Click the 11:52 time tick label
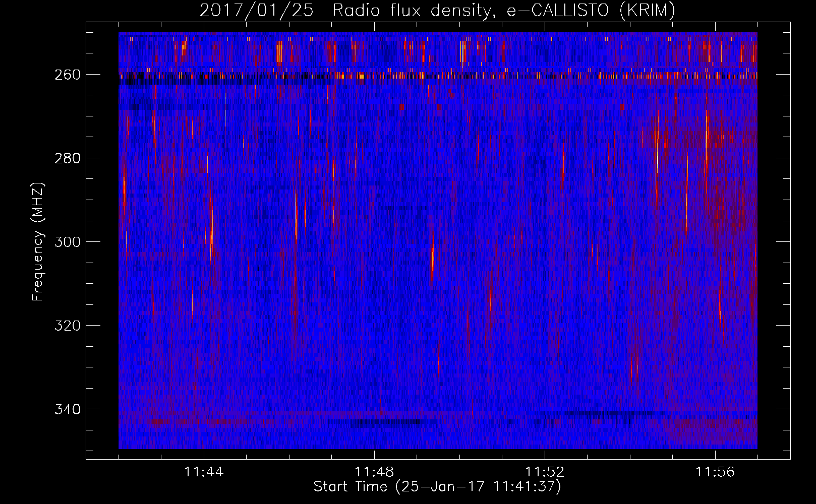 coord(545,472)
